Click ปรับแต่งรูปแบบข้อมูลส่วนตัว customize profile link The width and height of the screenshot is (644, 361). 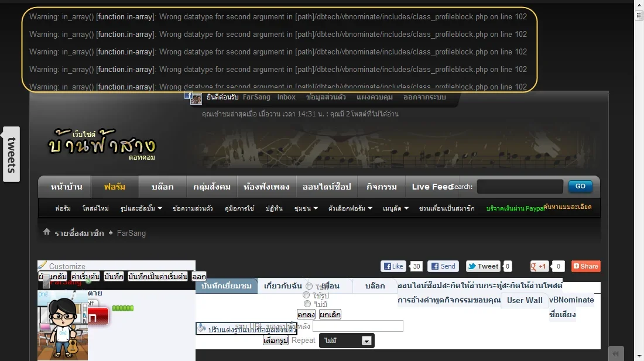pyautogui.click(x=252, y=329)
